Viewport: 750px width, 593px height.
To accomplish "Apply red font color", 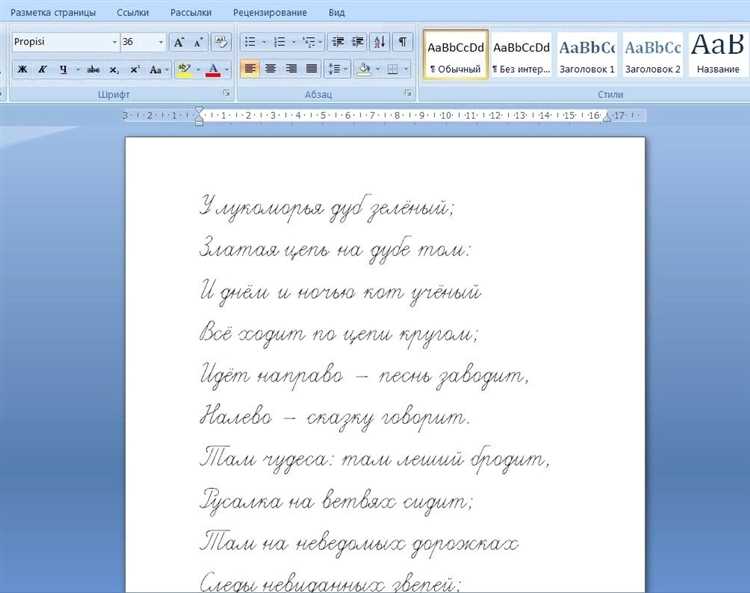I will (x=213, y=70).
